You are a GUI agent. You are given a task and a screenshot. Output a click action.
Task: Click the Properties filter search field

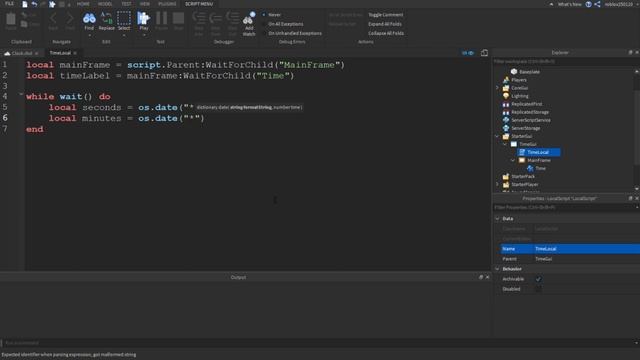[x=563, y=208]
